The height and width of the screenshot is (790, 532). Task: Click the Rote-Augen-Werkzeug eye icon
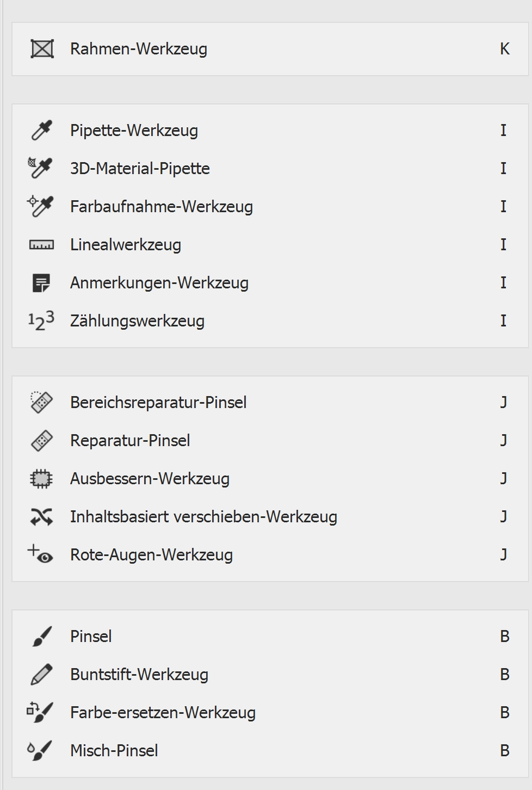click(41, 554)
